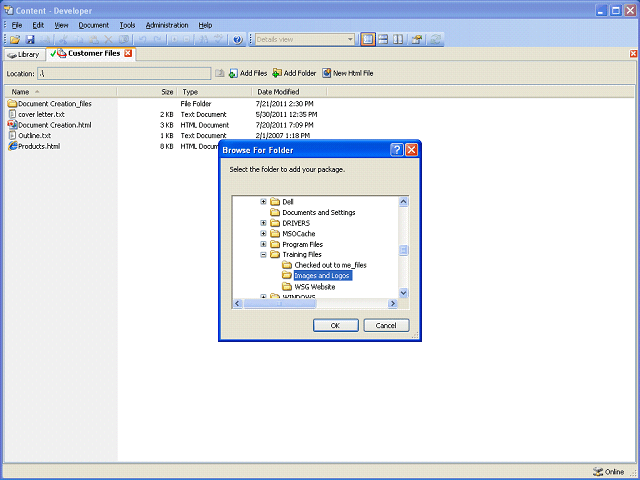Screen dimensions: 640x480
Task: Click the folder tree's horizontal scroll-left arrow
Action: (x=238, y=303)
